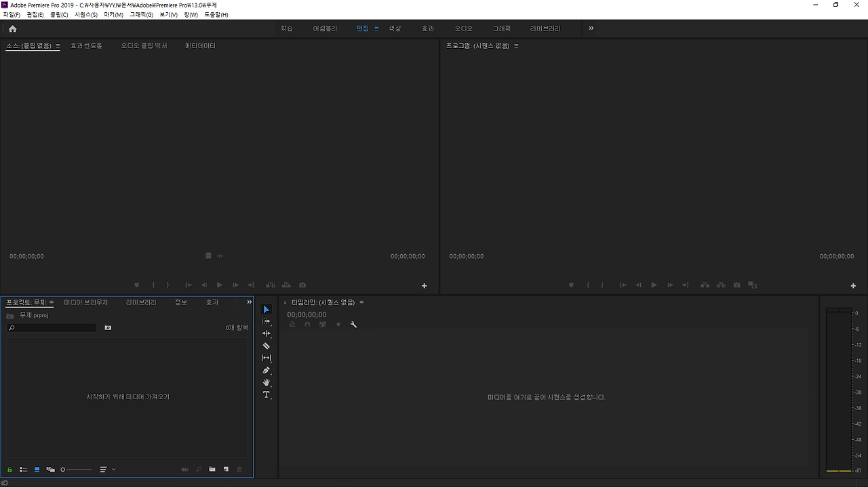868x488 pixels.
Task: Select the Pen tool
Action: tap(266, 370)
